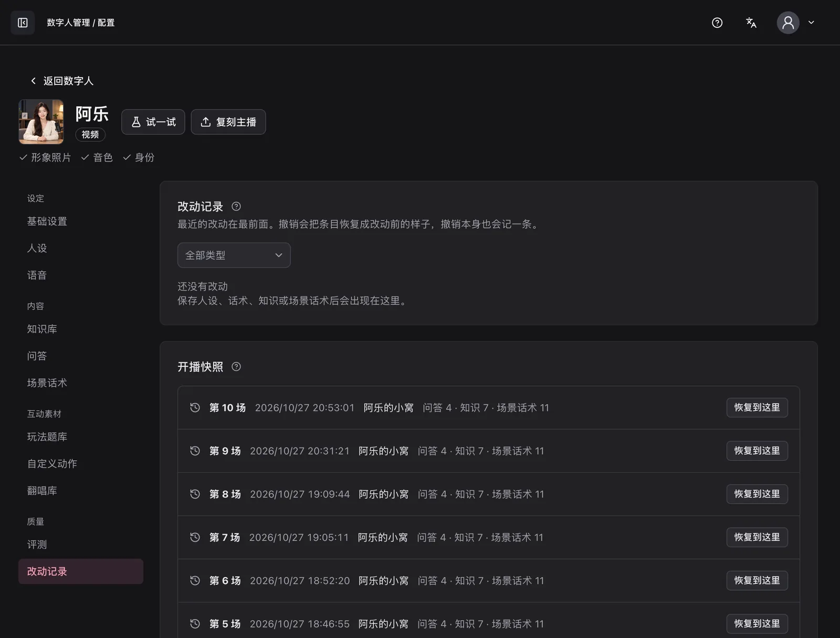Click 阿乐的小窝 in the 第 10 场 row
This screenshot has height=638, width=840.
(388, 408)
